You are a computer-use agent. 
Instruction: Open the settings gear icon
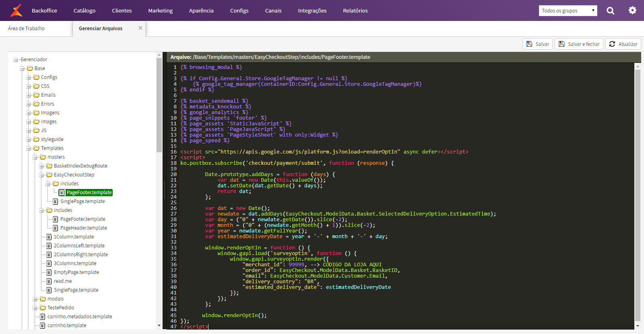(x=633, y=10)
